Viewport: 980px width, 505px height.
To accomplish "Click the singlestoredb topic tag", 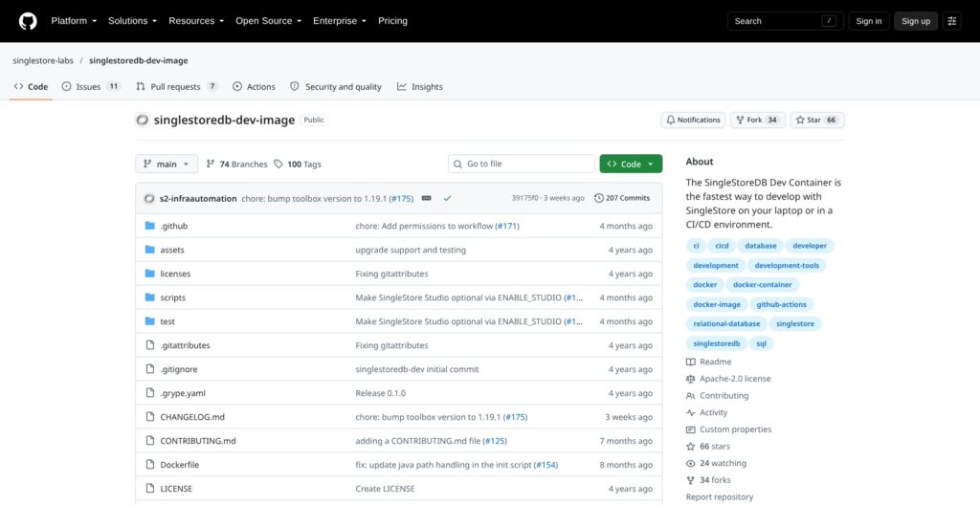I will [x=716, y=343].
